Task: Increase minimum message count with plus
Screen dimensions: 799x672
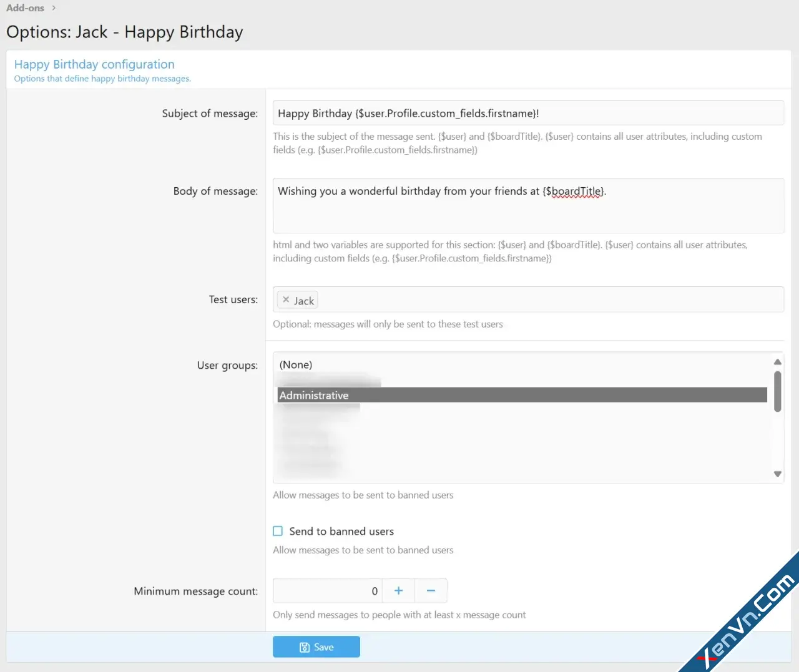Action: (x=398, y=590)
